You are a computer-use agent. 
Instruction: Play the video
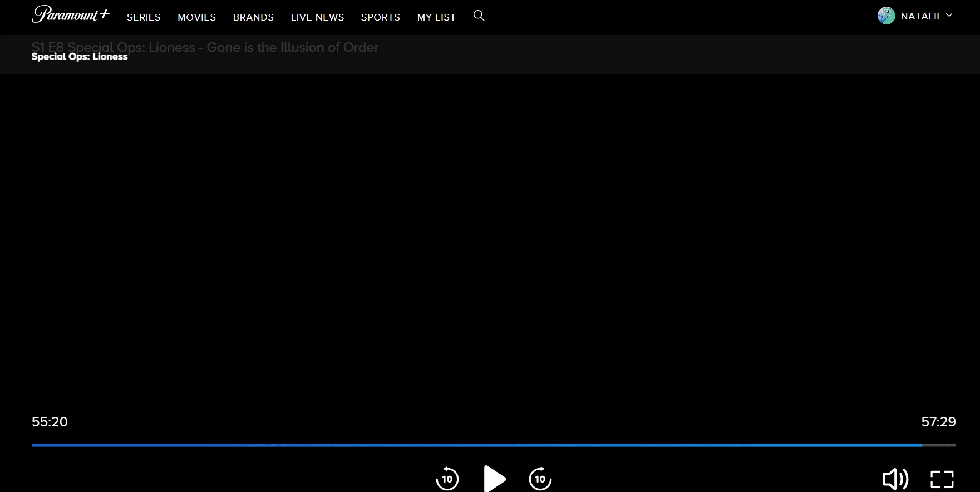coord(494,479)
